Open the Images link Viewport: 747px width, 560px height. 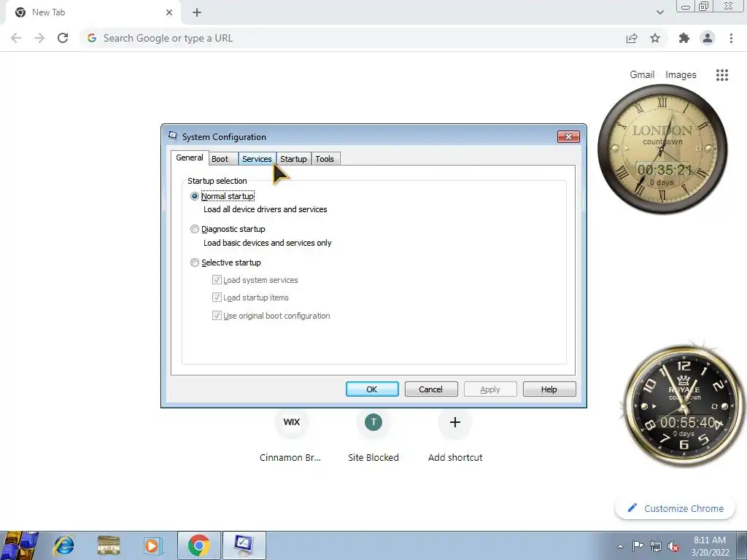[681, 75]
